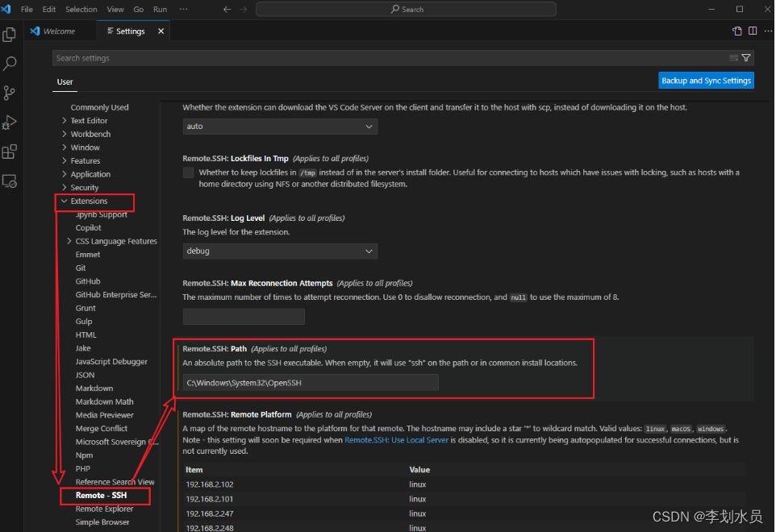This screenshot has width=776, height=532.
Task: Expand Workbench settings category
Action: pos(90,134)
